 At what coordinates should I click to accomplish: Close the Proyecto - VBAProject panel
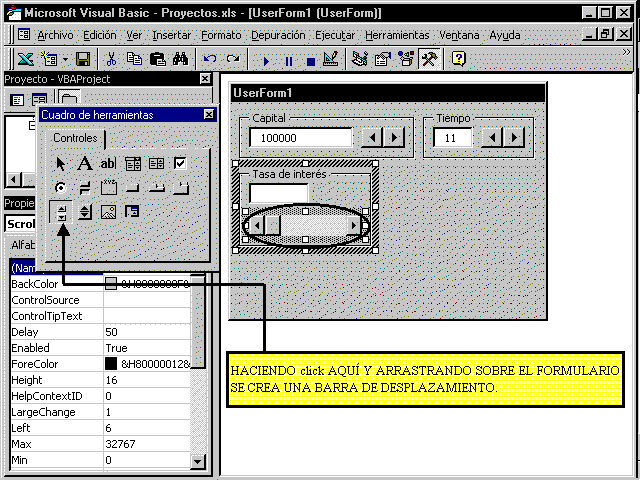point(205,78)
